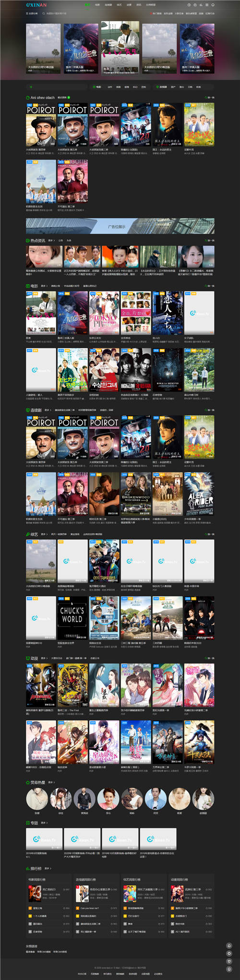Click the bottom floating round button at bottom-right
Screen dimensions: 240x980
tap(229, 968)
